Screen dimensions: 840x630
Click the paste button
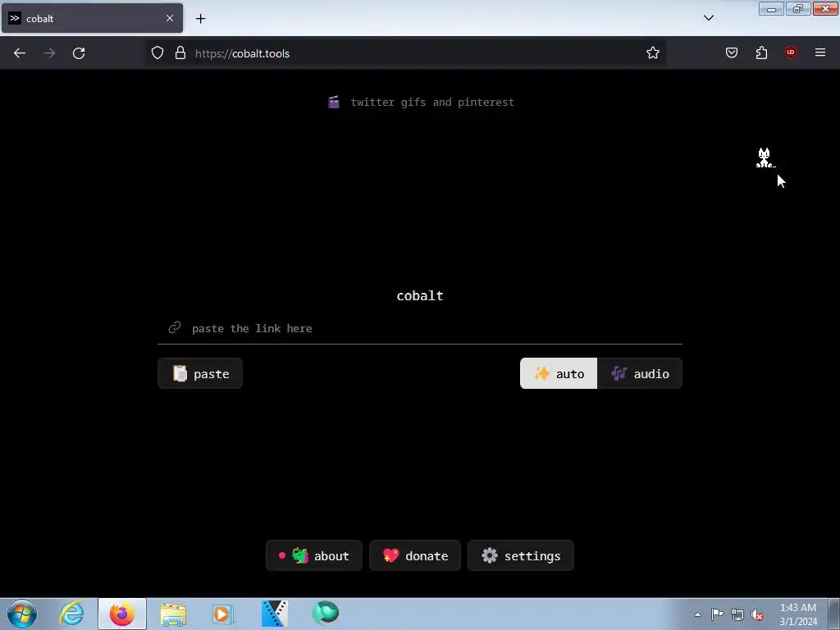tap(200, 373)
